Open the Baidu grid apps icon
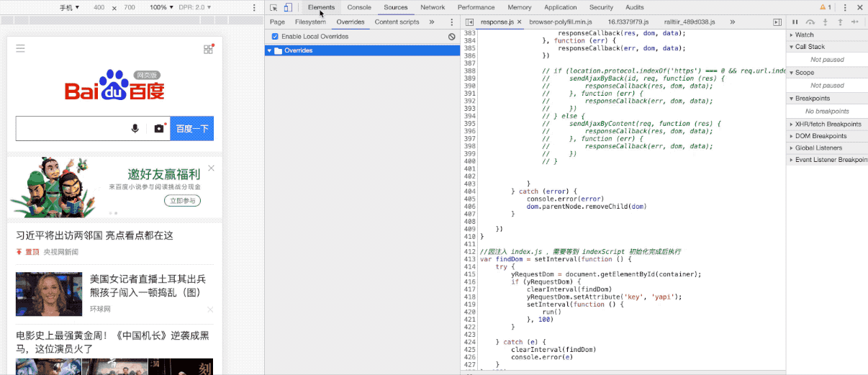 [x=208, y=49]
